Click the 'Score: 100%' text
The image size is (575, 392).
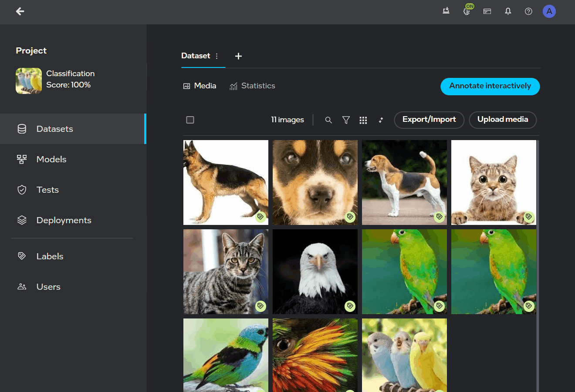click(68, 85)
